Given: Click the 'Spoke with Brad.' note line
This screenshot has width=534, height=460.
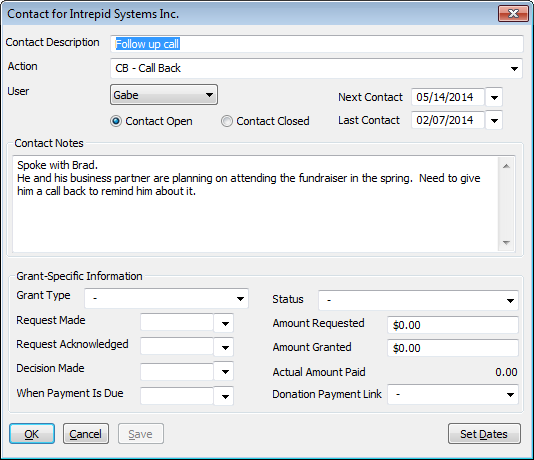Looking at the screenshot, I should 58,165.
